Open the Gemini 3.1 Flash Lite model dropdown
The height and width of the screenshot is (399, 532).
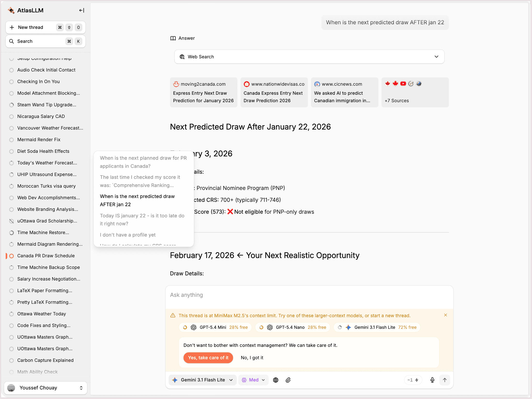point(203,380)
